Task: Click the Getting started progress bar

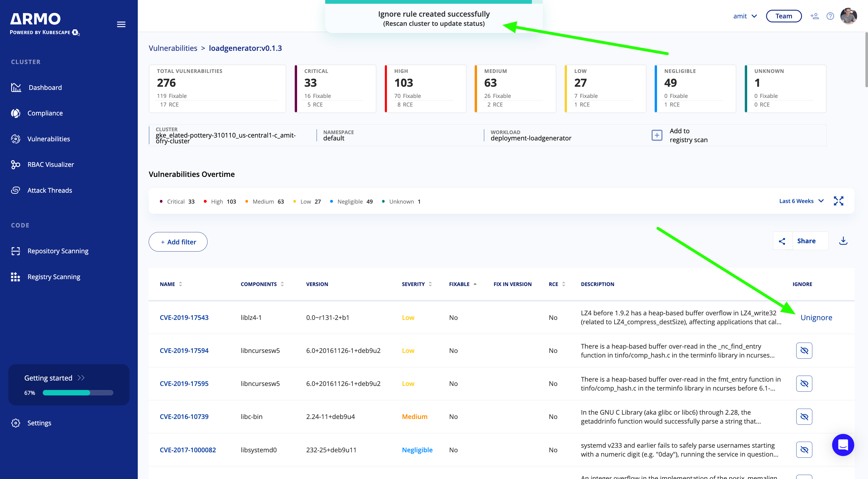Action: point(78,393)
